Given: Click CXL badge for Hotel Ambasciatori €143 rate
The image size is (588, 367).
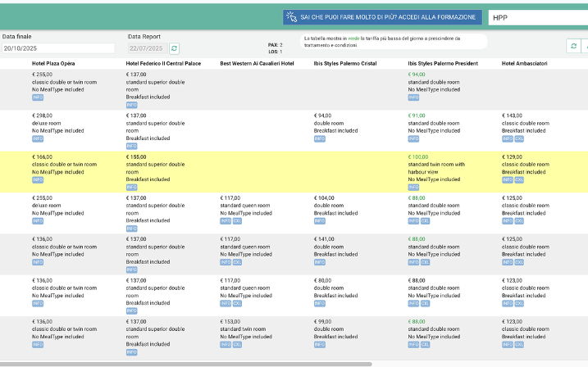Looking at the screenshot, I should [520, 138].
